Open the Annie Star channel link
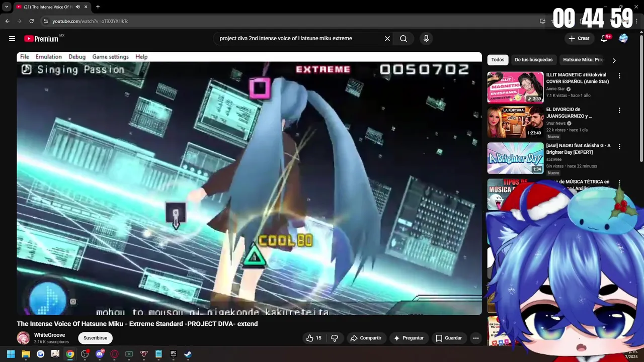 (555, 89)
